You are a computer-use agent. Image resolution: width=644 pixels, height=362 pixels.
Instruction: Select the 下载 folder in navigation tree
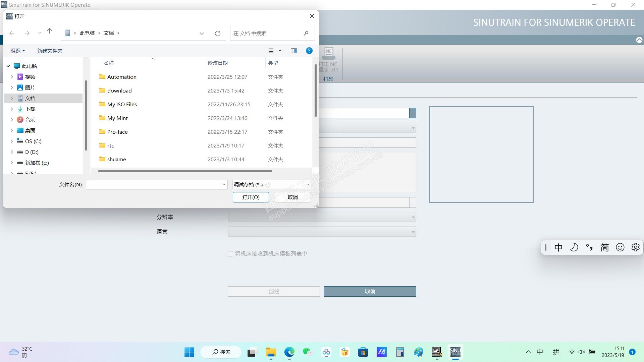click(x=30, y=109)
